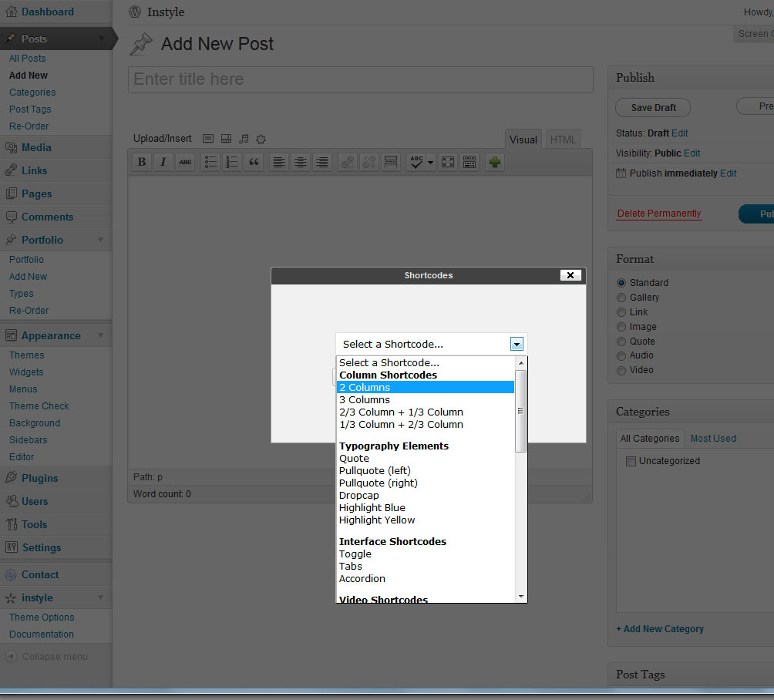Collapse the Appearance menu arrow

click(101, 336)
